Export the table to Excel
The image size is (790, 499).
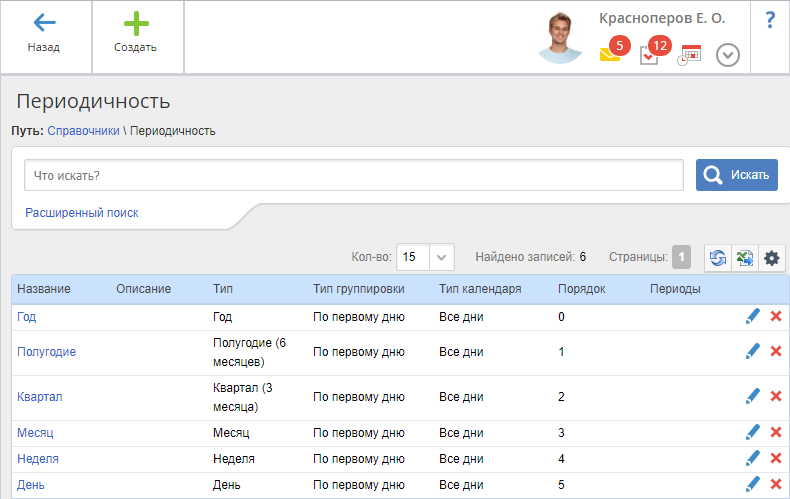point(744,258)
